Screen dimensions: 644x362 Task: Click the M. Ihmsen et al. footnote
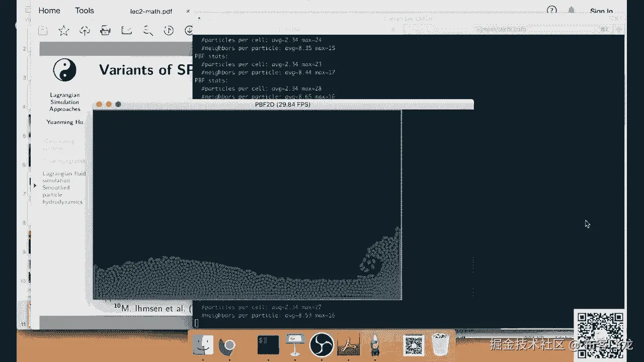click(x=153, y=308)
